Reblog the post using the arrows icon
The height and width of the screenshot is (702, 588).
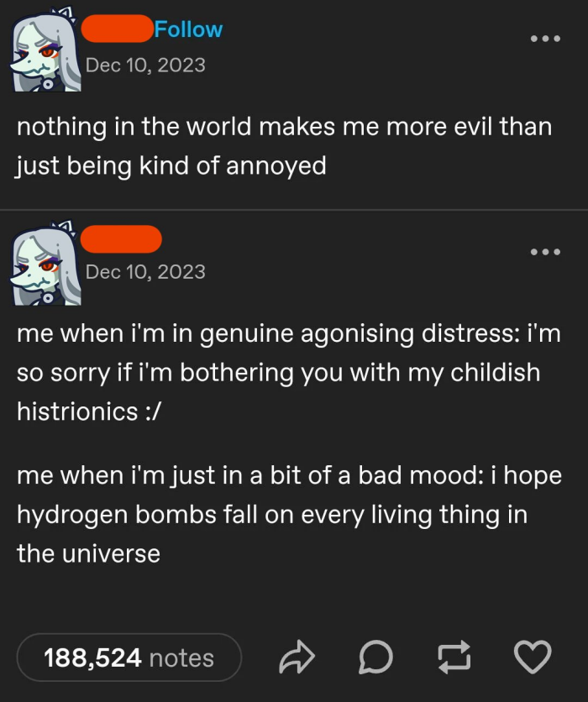pyautogui.click(x=454, y=657)
